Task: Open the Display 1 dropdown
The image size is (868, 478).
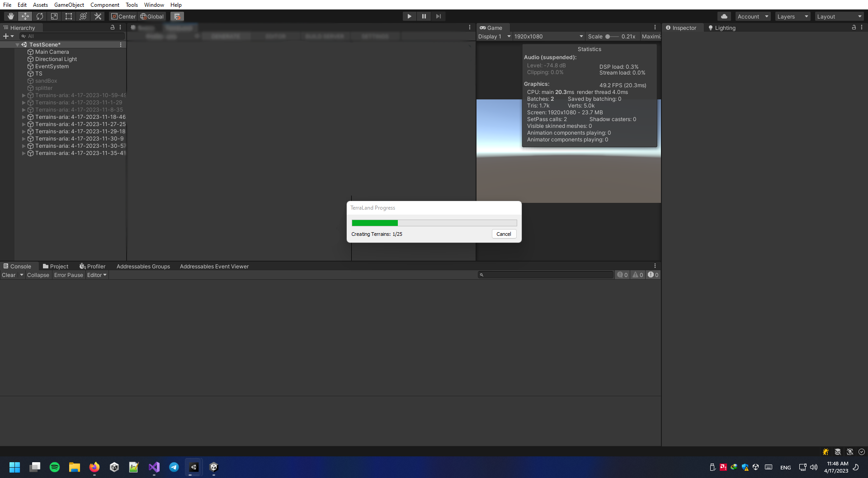Action: pos(494,36)
